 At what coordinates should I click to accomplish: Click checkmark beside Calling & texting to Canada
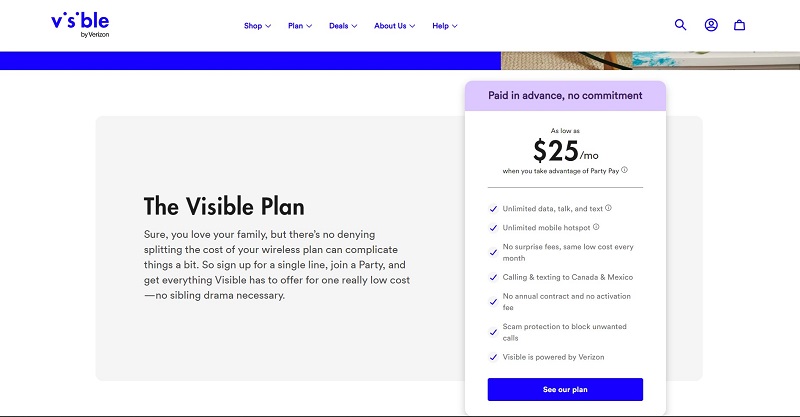pyautogui.click(x=493, y=277)
